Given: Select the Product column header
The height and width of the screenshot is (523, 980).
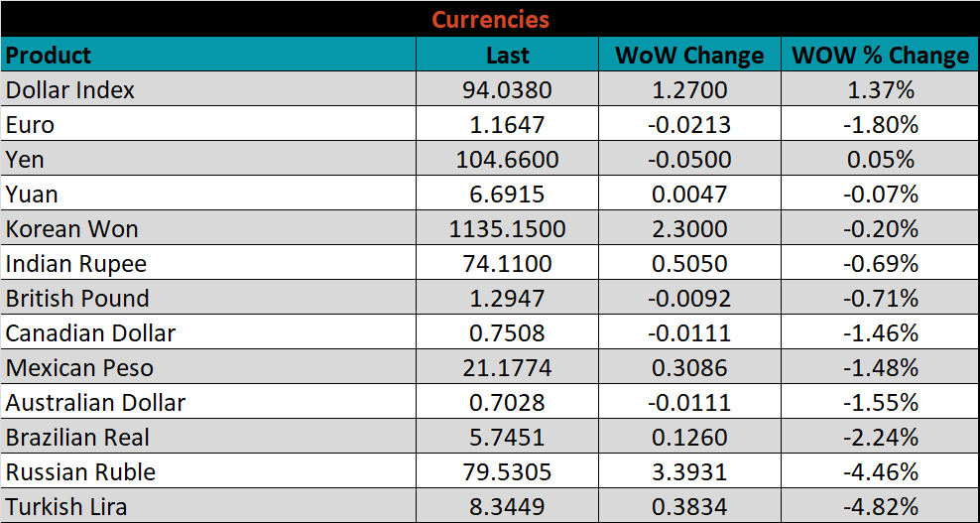Looking at the screenshot, I should 49,55.
